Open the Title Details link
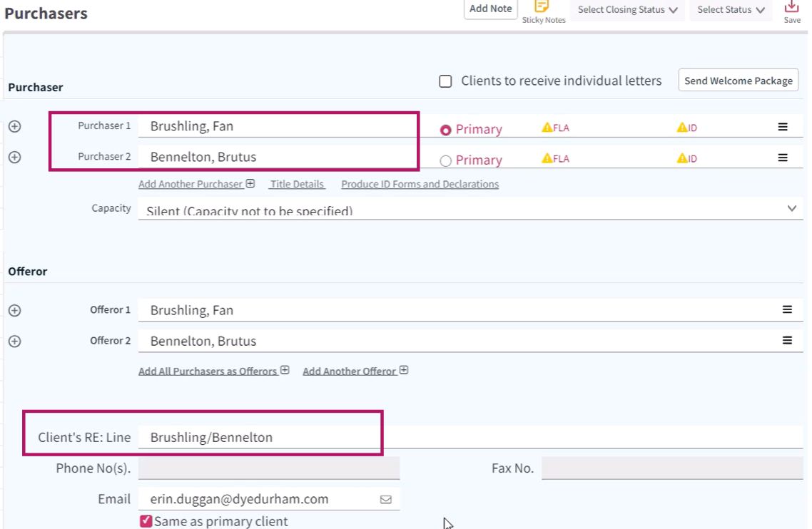The image size is (812, 529). pyautogui.click(x=298, y=184)
